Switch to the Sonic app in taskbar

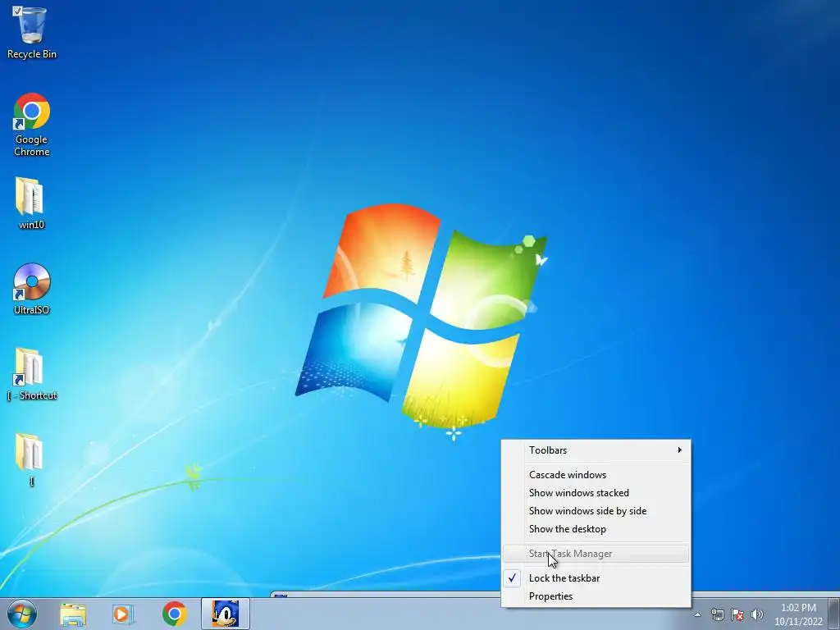(x=226, y=614)
